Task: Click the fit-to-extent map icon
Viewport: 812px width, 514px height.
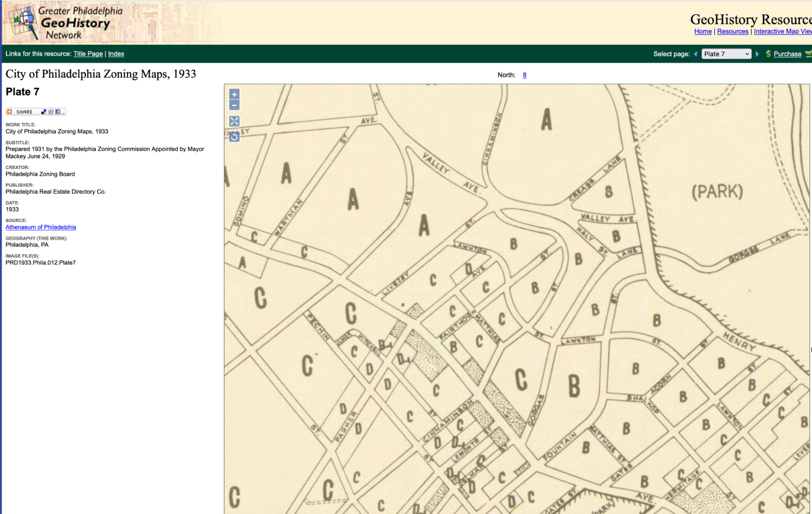Action: click(x=234, y=121)
